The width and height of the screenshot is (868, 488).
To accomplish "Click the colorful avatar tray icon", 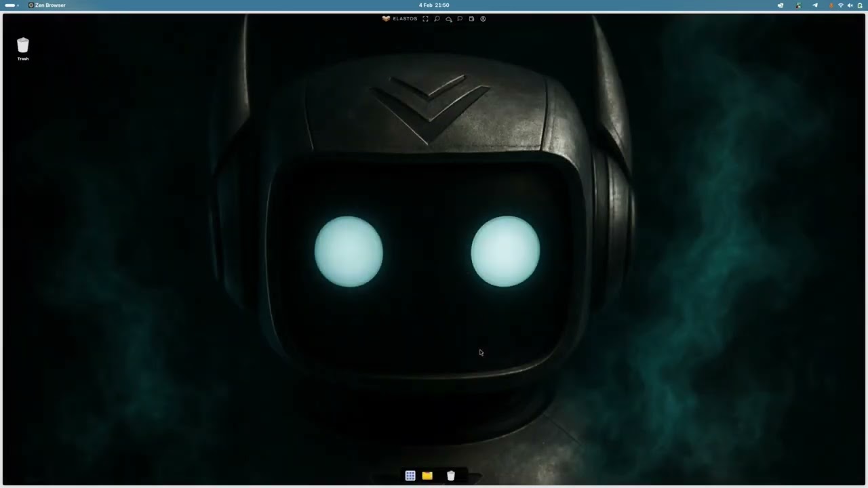I will [x=799, y=5].
